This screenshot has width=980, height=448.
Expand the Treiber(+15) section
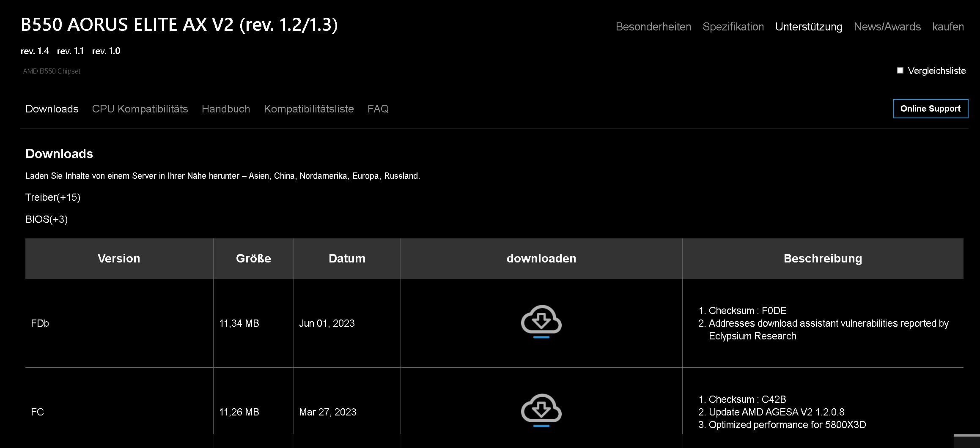[x=53, y=197]
